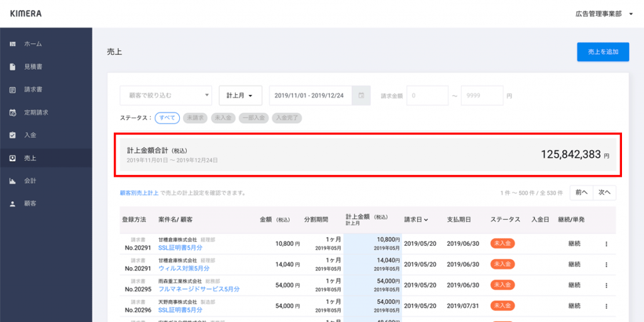
Task: Click the 売上 sidebar icon
Action: 13,158
